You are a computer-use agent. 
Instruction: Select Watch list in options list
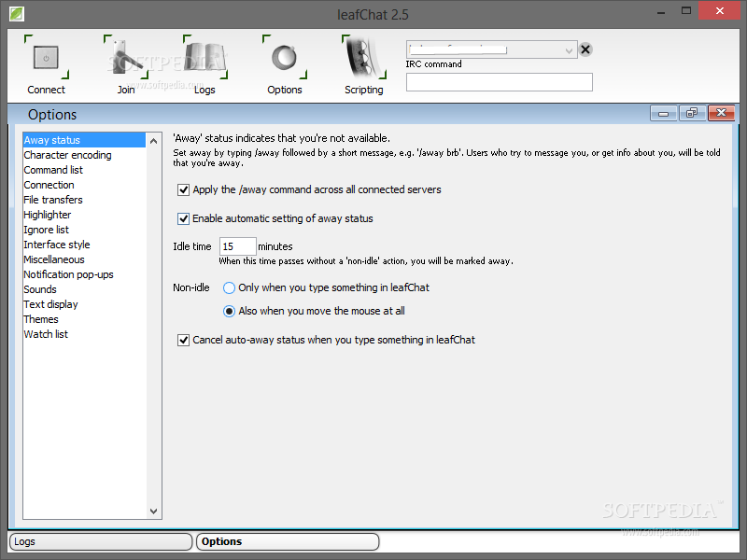point(84,334)
